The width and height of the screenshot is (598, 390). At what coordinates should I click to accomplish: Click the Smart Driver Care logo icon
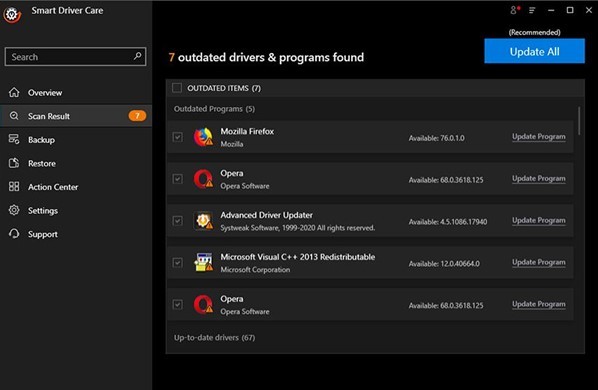[x=12, y=14]
